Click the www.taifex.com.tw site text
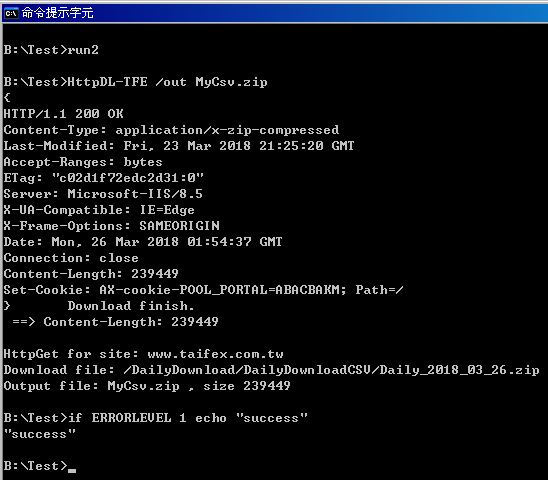The width and height of the screenshot is (548, 480). click(215, 354)
